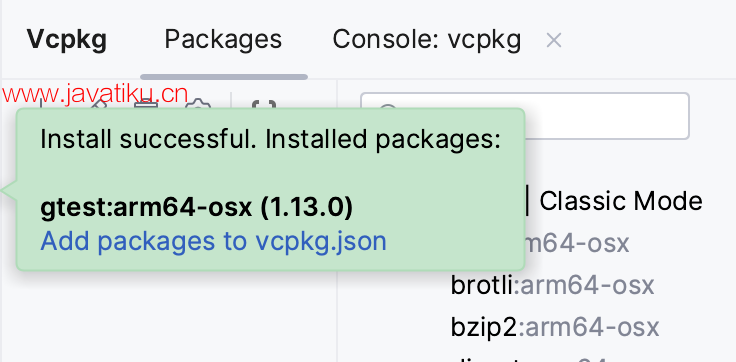Select the Classic Mode label
The image size is (736, 362).
621,201
